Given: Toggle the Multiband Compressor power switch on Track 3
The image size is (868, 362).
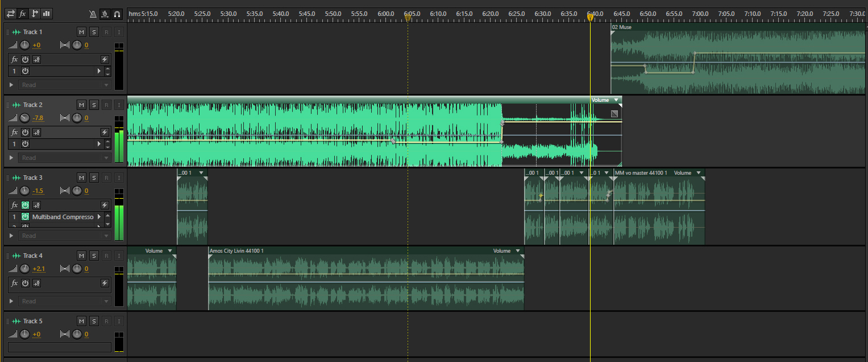Looking at the screenshot, I should pos(25,217).
